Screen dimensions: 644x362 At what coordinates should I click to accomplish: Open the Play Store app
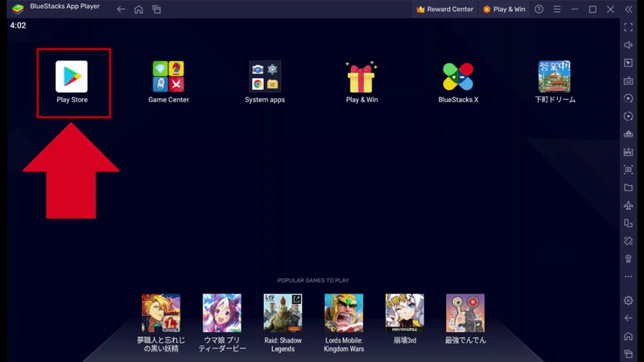point(72,76)
